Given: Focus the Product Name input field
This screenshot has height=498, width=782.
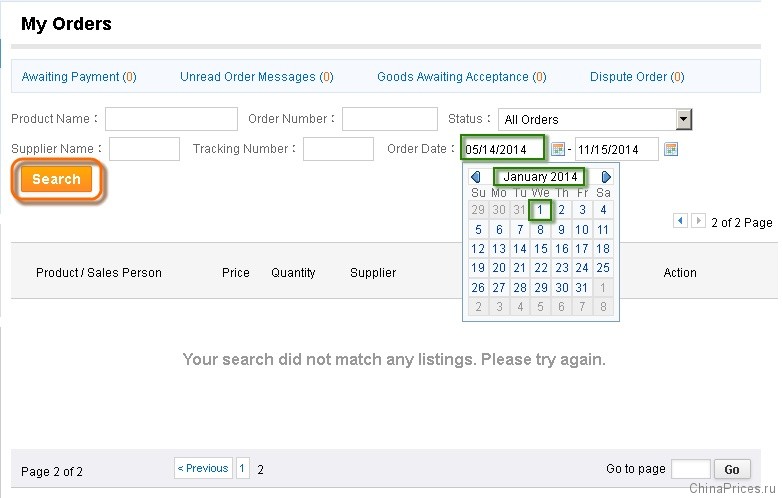Looking at the screenshot, I should [171, 119].
